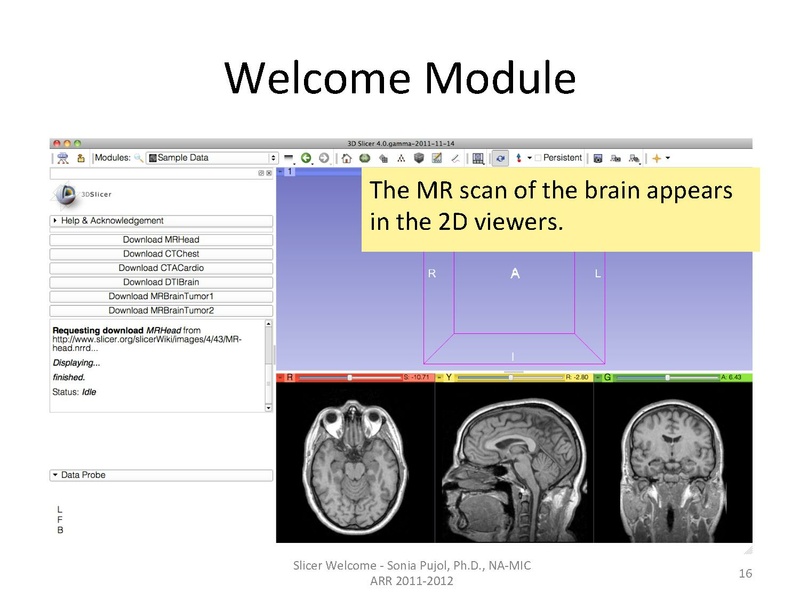This screenshot has width=800, height=600.
Task: Click the Load Data icon in toolbar
Action: [62, 158]
